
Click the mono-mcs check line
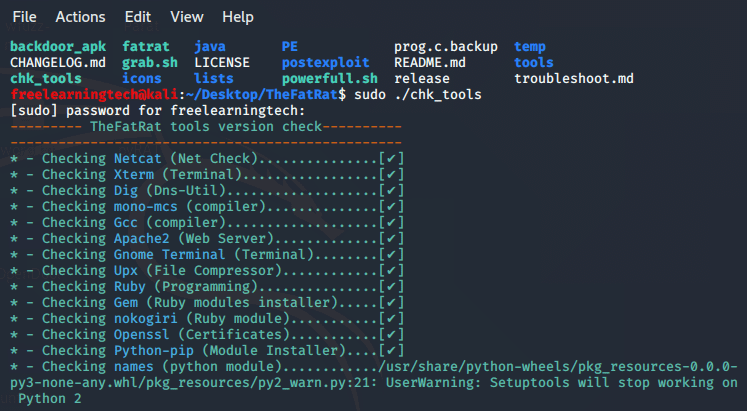tap(207, 206)
